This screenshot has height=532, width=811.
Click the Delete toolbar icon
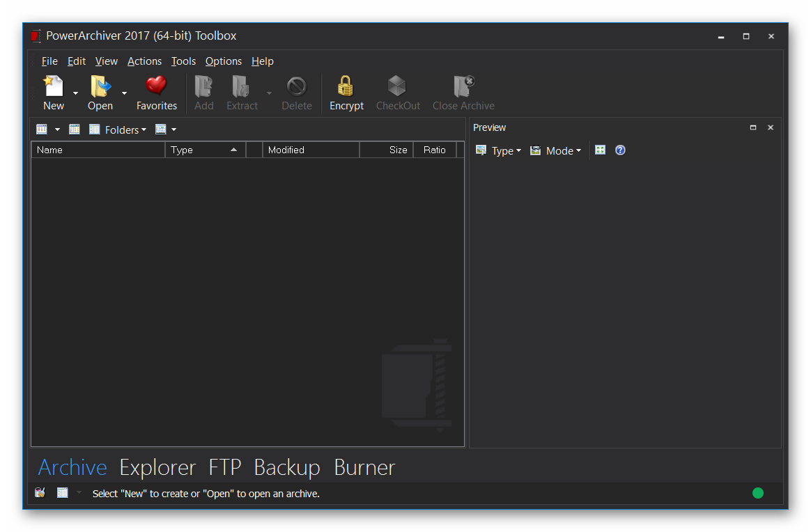click(297, 86)
